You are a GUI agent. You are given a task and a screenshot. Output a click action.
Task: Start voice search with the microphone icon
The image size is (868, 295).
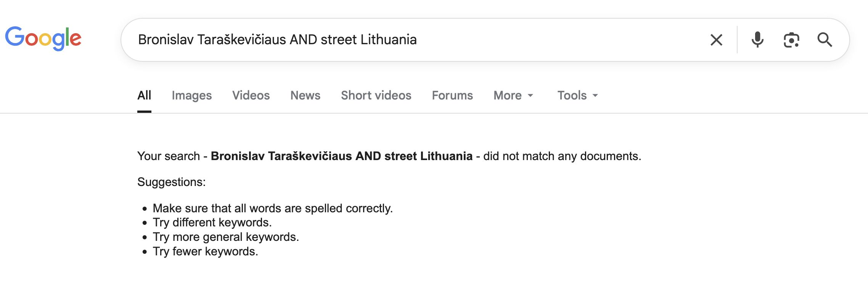pos(757,40)
